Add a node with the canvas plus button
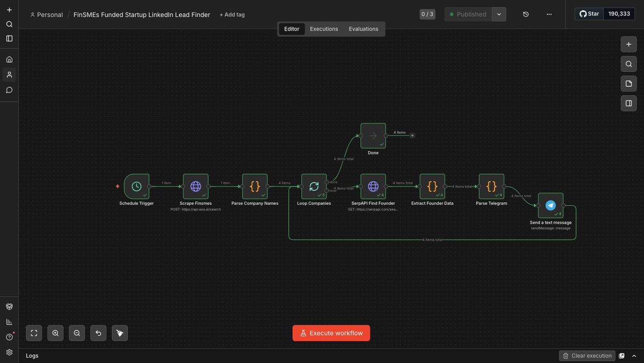The height and width of the screenshot is (363, 644). click(628, 44)
